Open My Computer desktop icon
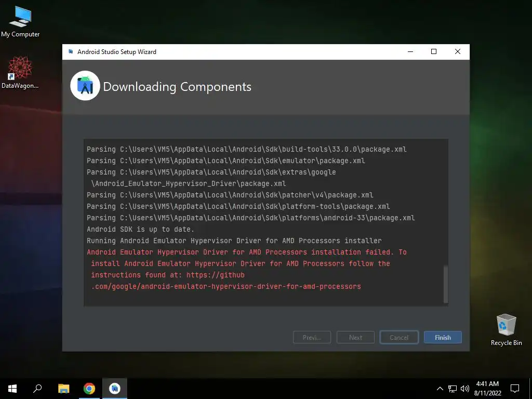The height and width of the screenshot is (399, 532). click(x=20, y=21)
